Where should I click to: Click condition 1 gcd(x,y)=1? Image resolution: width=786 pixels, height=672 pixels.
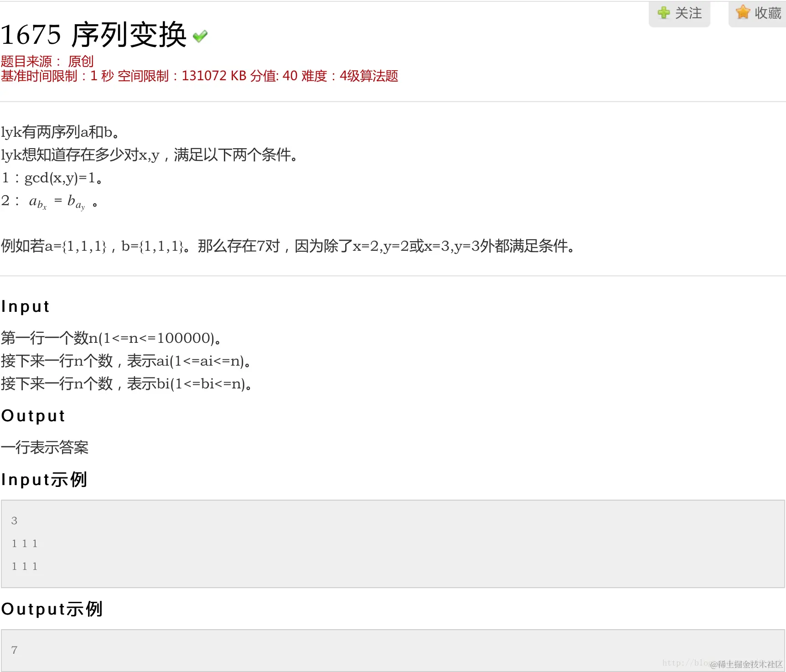pos(52,178)
